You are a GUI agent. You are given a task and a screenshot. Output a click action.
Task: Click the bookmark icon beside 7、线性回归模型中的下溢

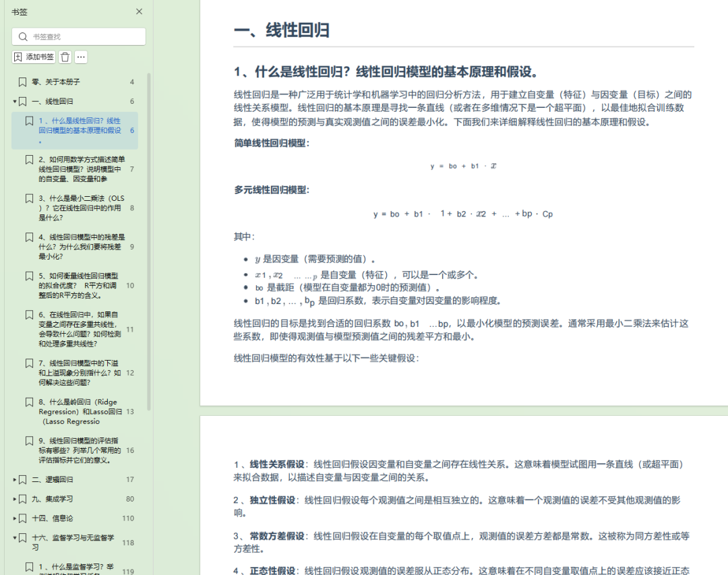[29, 363]
